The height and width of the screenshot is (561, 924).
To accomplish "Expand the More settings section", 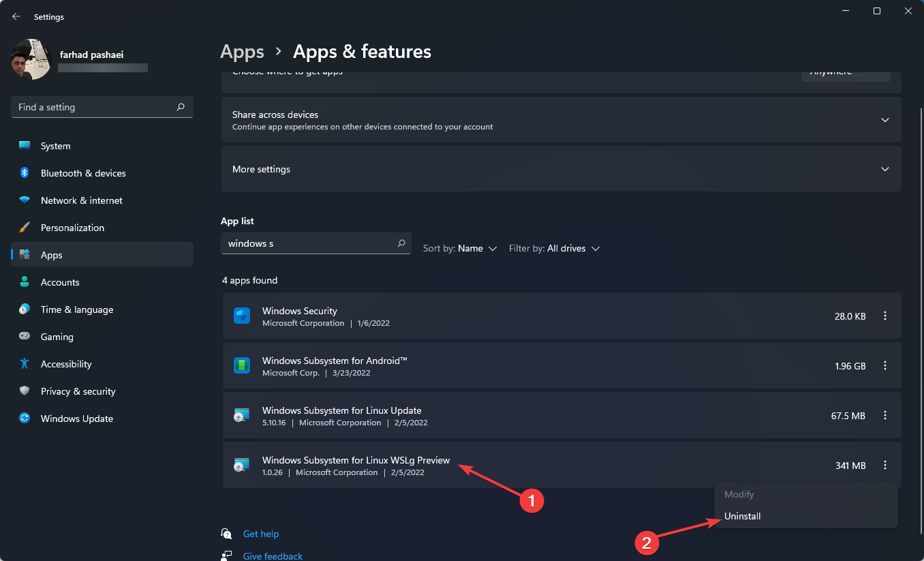I will [x=884, y=169].
